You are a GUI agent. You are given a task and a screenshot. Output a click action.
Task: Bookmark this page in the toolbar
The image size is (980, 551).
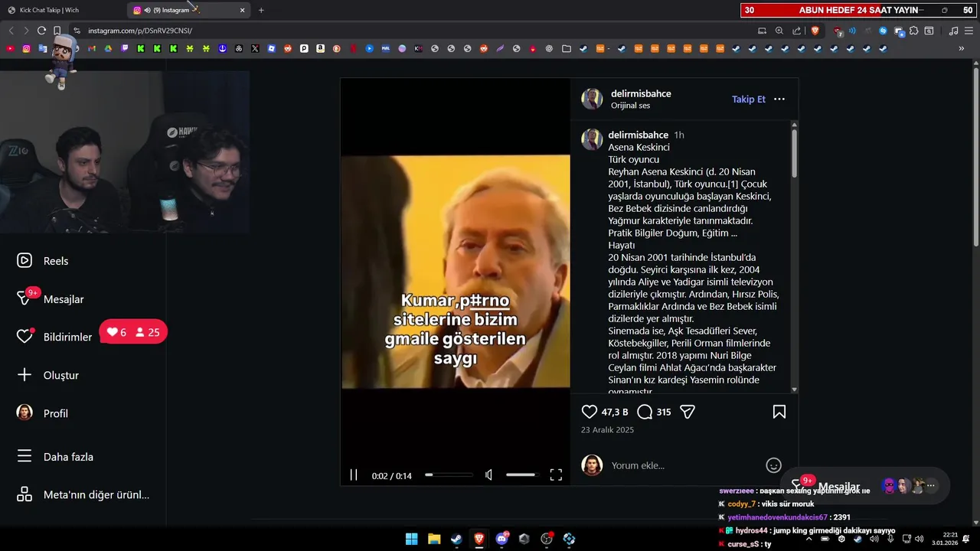coord(57,31)
